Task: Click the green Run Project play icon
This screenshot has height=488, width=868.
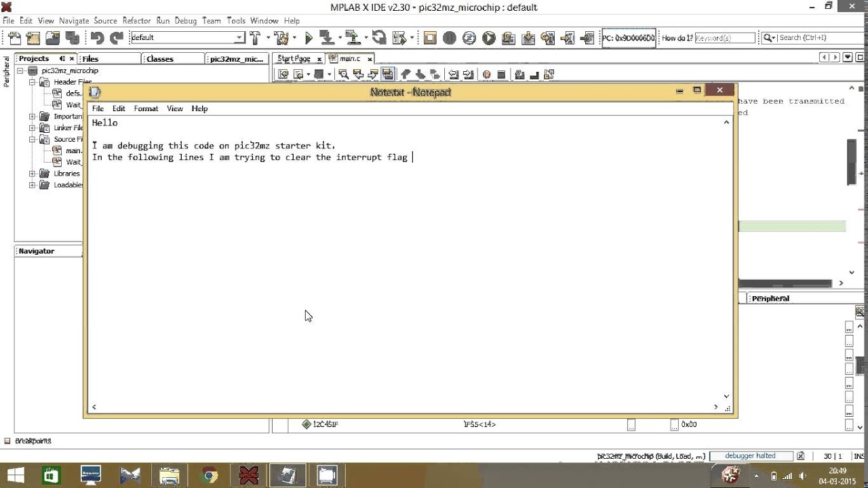Action: click(309, 38)
